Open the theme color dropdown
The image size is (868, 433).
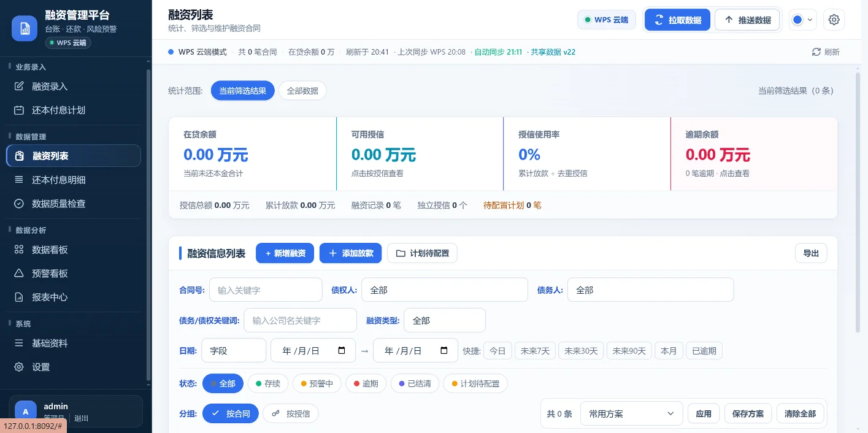coord(802,20)
